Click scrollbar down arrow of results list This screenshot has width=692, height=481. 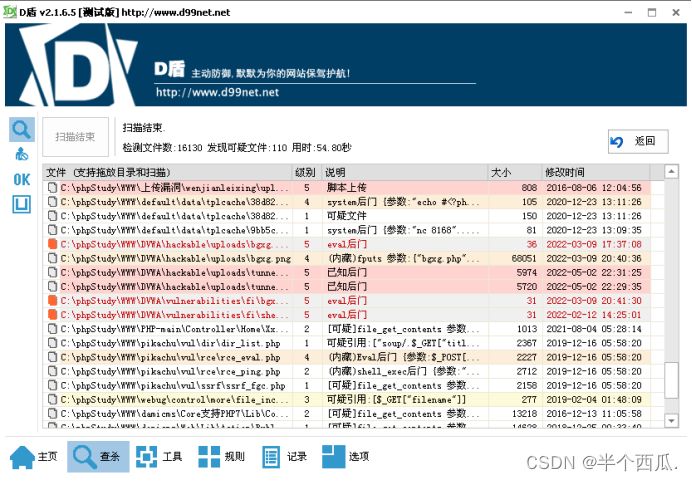tap(671, 421)
